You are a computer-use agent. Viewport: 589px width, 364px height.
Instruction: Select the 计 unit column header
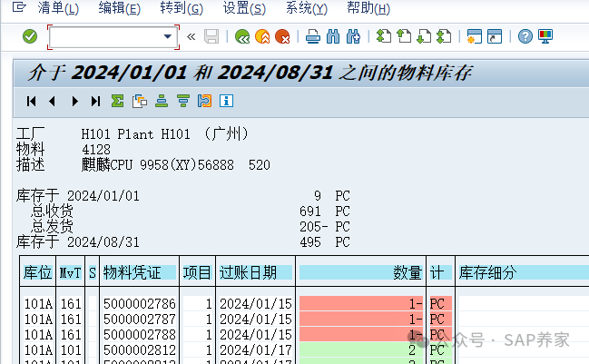[x=440, y=272]
